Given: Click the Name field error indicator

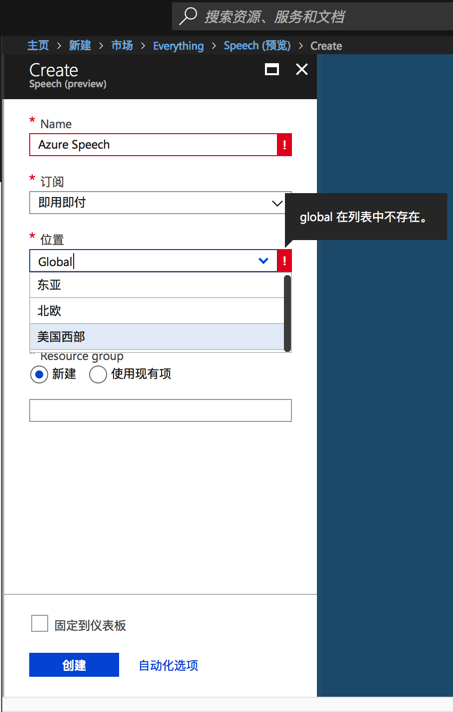Looking at the screenshot, I should [285, 145].
